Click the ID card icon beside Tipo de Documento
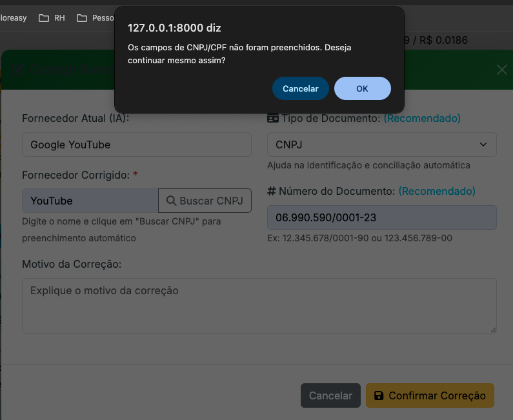Image resolution: width=513 pixels, height=420 pixels. [x=273, y=119]
